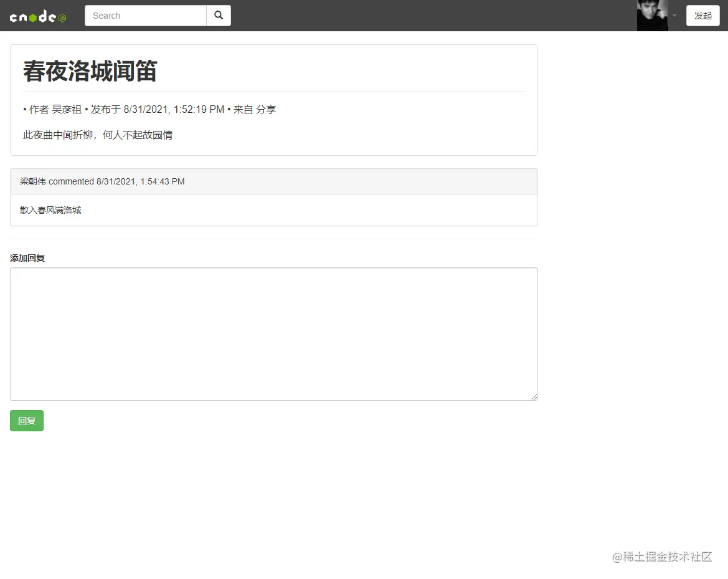The image size is (728, 579).
Task: Focus the Search input field
Action: [146, 16]
